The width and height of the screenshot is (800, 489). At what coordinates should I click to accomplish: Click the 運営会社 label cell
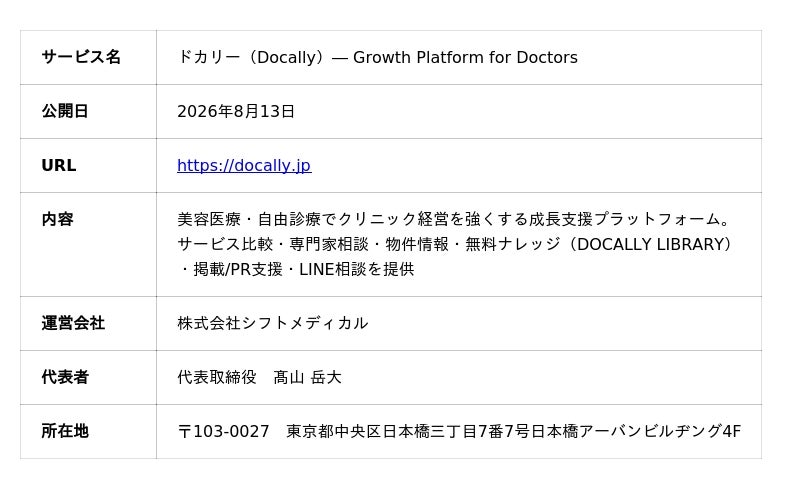88,324
